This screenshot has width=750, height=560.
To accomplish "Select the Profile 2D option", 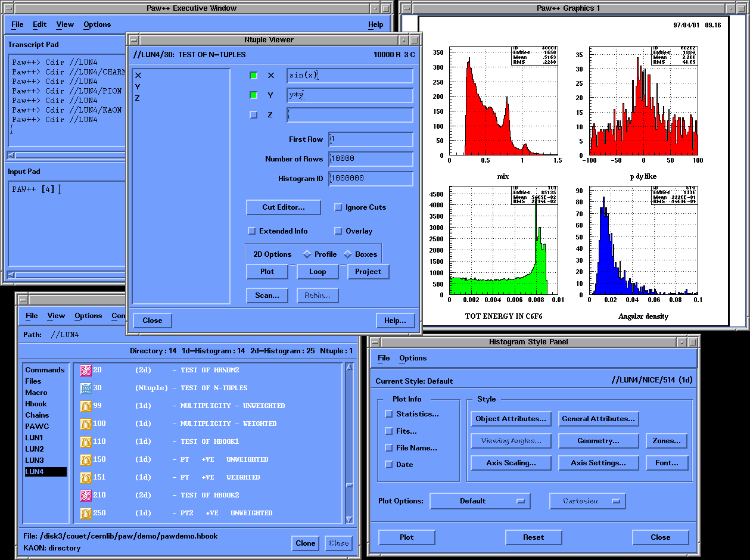I will [x=307, y=254].
